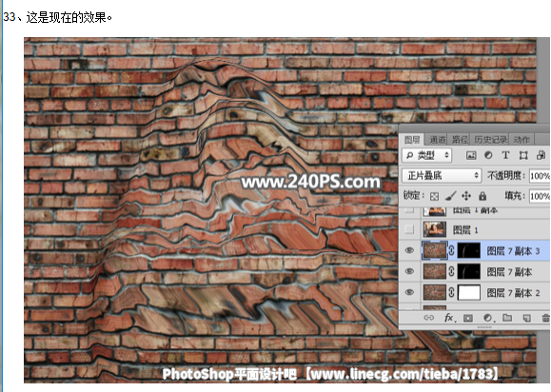The image size is (551, 392).
Task: Select the 图层 7 副本 brick thumbnail
Action: point(435,271)
